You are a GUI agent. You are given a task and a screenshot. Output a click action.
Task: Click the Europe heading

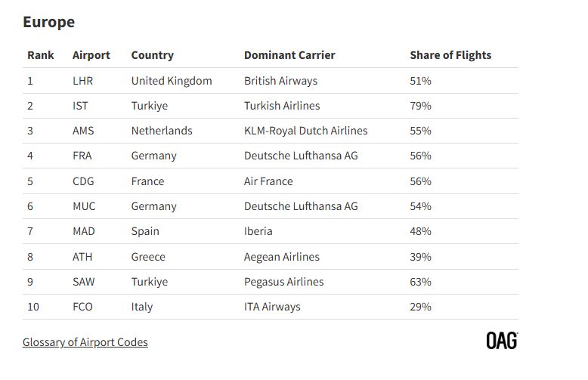click(x=49, y=22)
